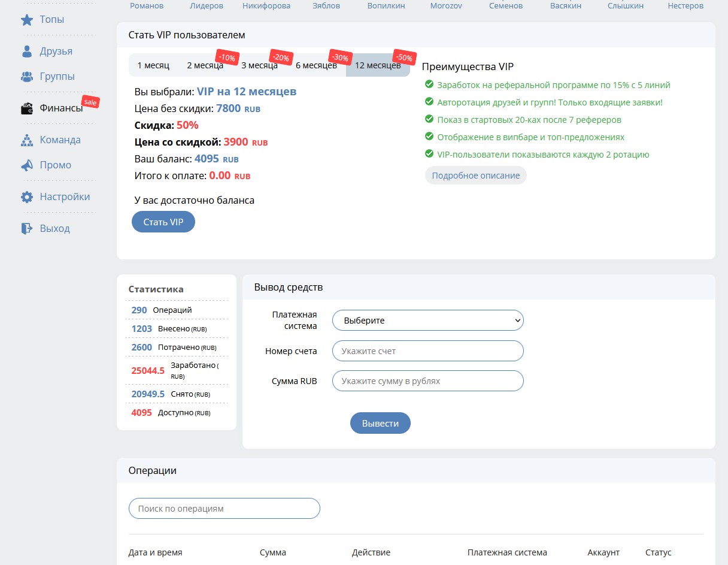The height and width of the screenshot is (565, 728).
Task: Click user link Слышкин at top
Action: click(626, 6)
